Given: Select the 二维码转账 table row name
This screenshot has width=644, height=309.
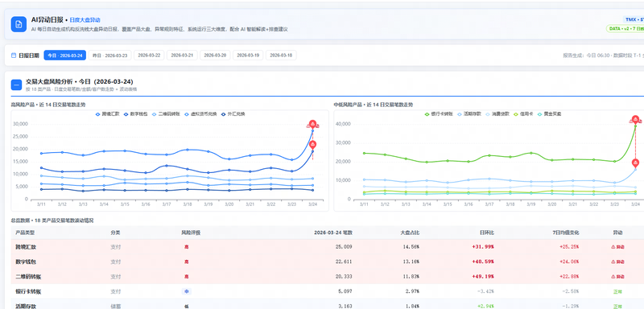Looking at the screenshot, I should tap(28, 277).
